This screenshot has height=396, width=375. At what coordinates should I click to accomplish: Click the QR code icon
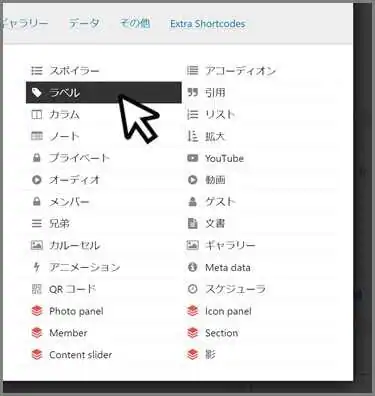[x=37, y=289]
